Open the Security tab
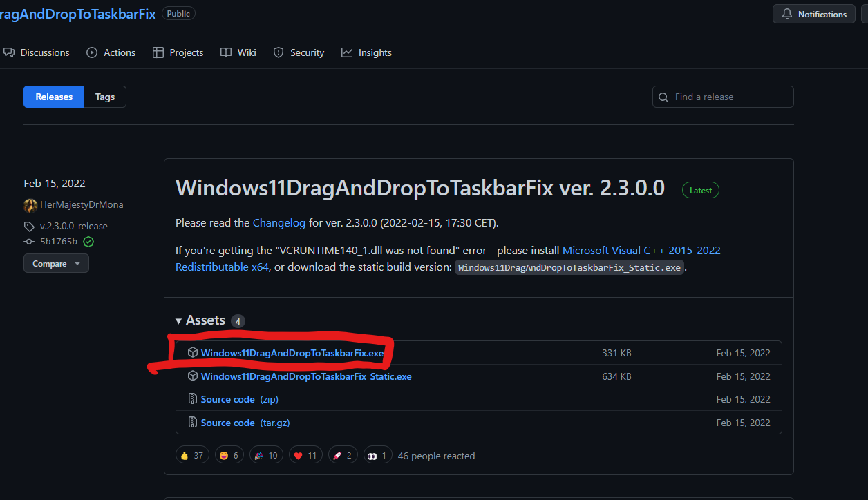Screen dimensions: 868x500 point(299,52)
